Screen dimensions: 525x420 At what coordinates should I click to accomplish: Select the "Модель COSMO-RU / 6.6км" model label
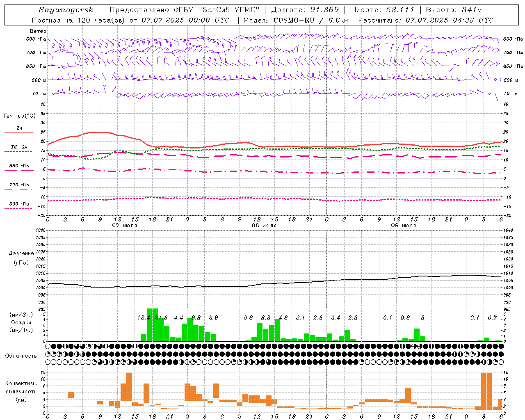tap(295, 20)
